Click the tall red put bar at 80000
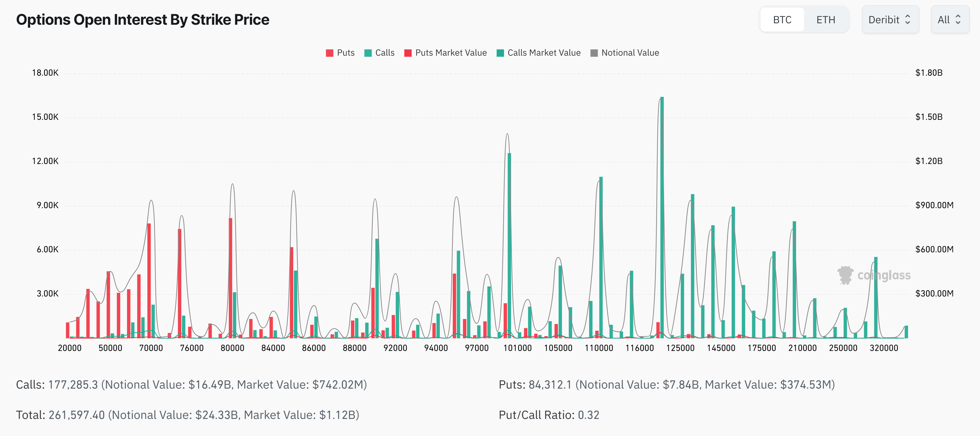 click(230, 278)
